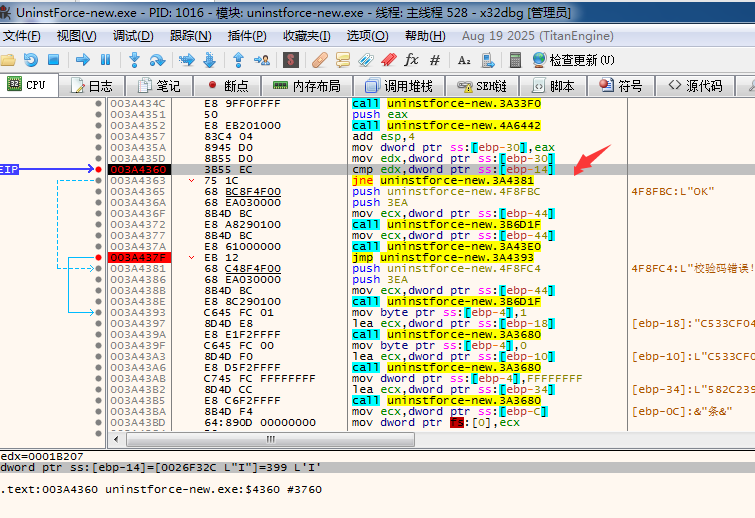This screenshot has height=518, width=755.
Task: Open the 视图(V) menu
Action: pyautogui.click(x=77, y=36)
